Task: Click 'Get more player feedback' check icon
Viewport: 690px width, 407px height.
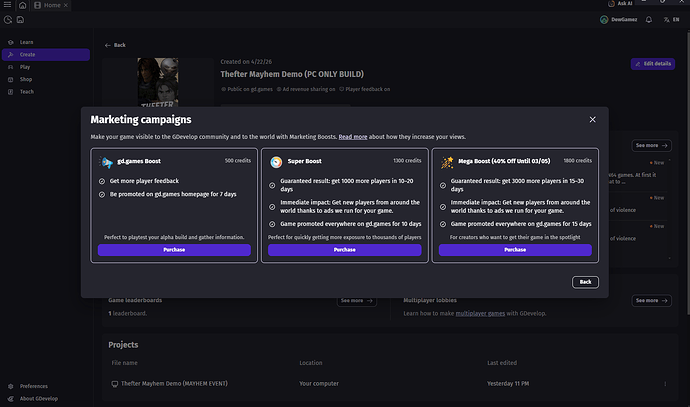Action: pyautogui.click(x=102, y=181)
